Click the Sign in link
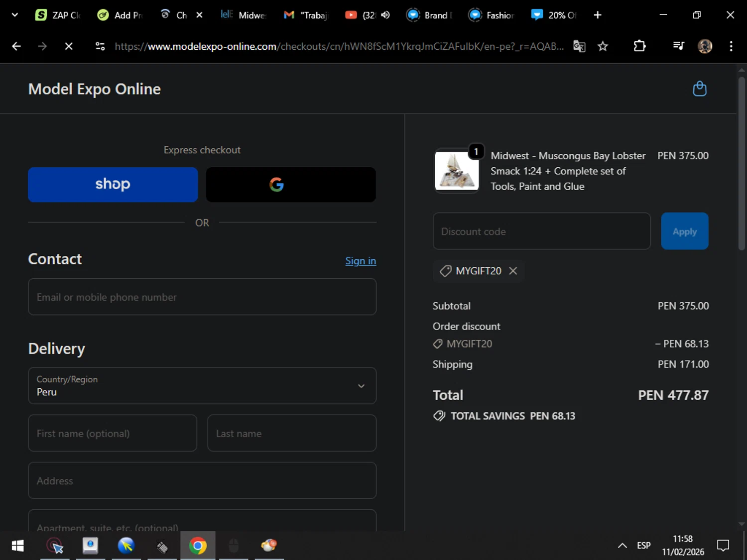Image resolution: width=747 pixels, height=560 pixels. point(361,261)
